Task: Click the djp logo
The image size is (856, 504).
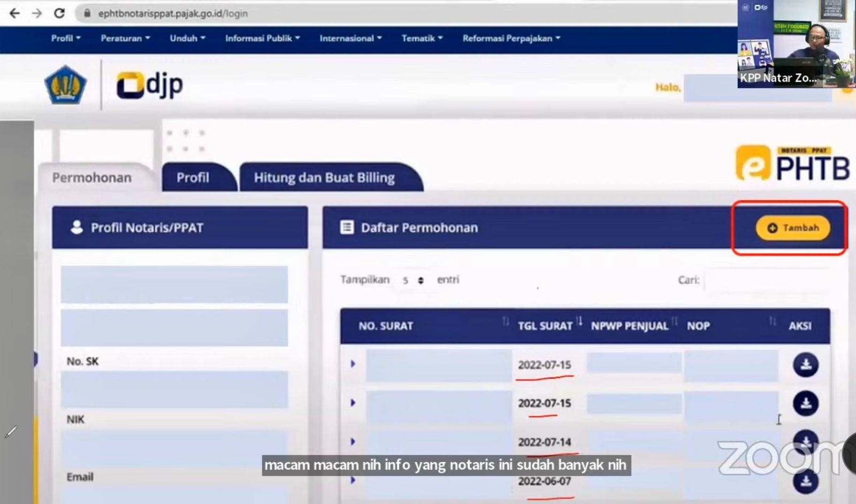Action: (x=150, y=85)
